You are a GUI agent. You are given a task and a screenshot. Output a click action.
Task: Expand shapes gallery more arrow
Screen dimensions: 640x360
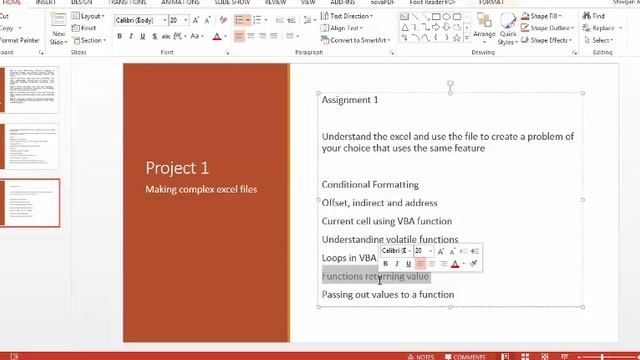coord(467,38)
